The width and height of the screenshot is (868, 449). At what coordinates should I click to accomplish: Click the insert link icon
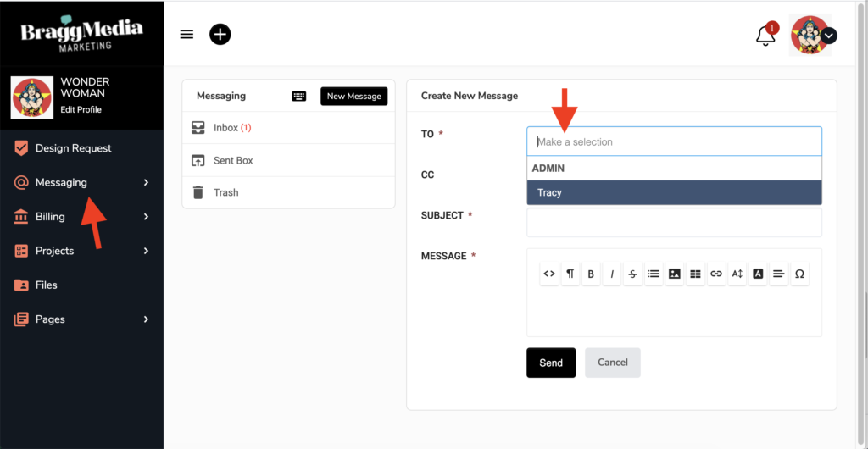[716, 274]
